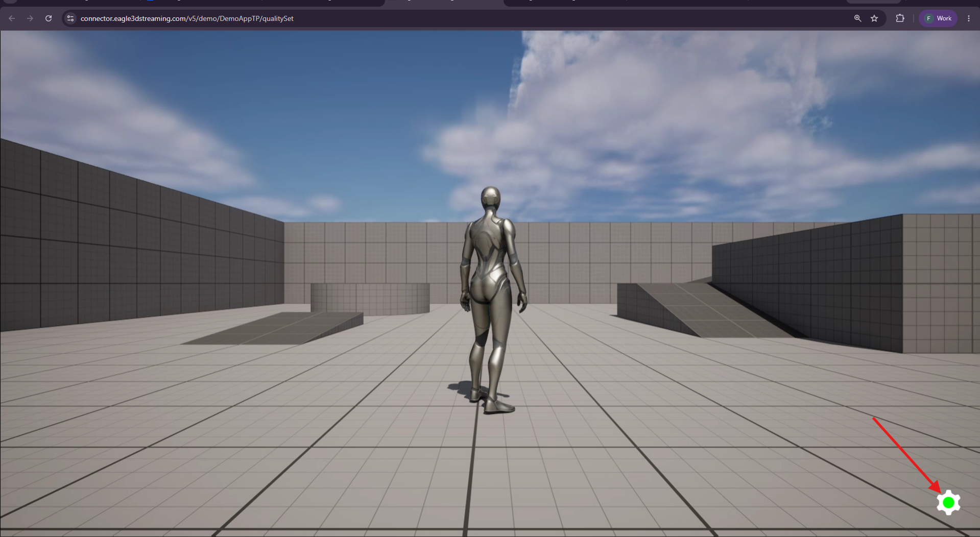The width and height of the screenshot is (980, 537).
Task: Open the Work profile button
Action: [938, 18]
